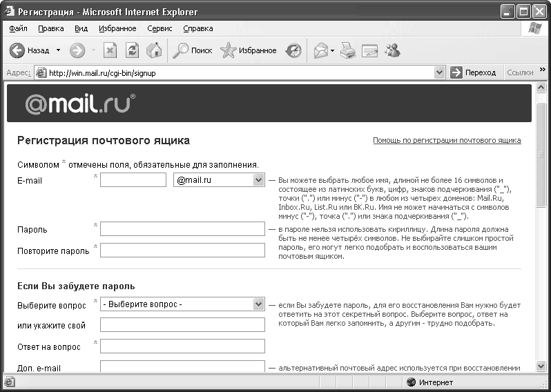Click the или укажите свой input field

coord(182,325)
